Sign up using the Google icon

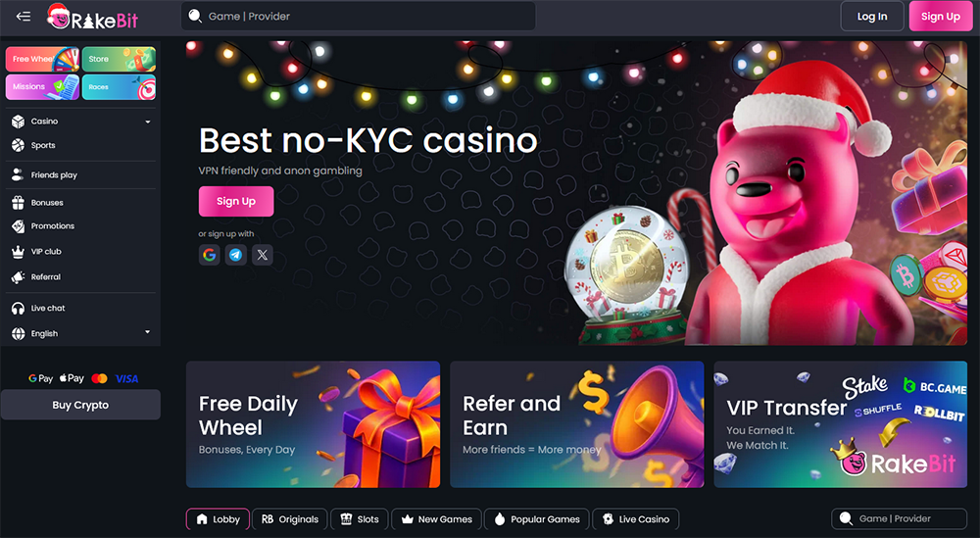210,255
